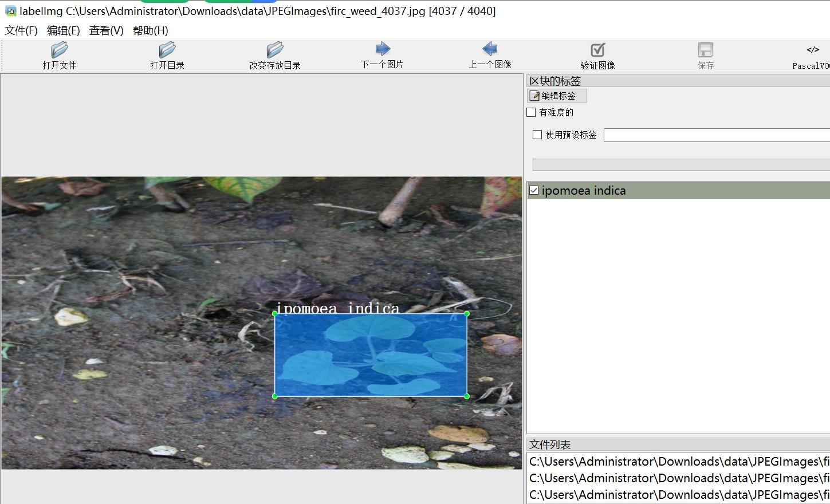This screenshot has height=504, width=830.
Task: Click the 区块的标签 panel header
Action: 678,81
